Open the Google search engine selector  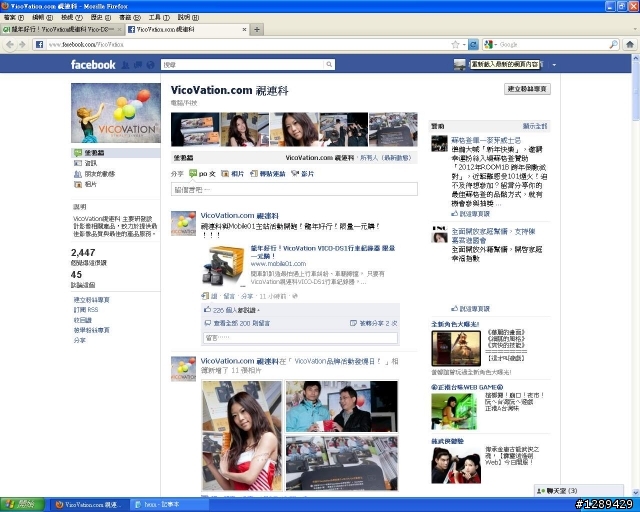[x=490, y=45]
